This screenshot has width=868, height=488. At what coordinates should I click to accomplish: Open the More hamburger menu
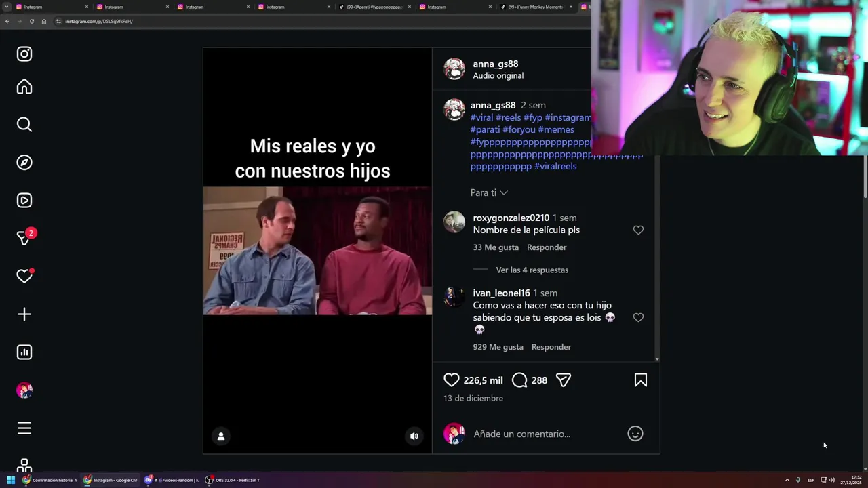click(x=24, y=428)
